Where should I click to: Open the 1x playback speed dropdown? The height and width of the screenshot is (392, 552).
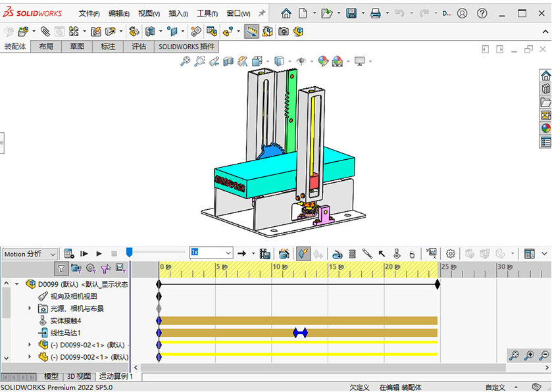coord(228,253)
